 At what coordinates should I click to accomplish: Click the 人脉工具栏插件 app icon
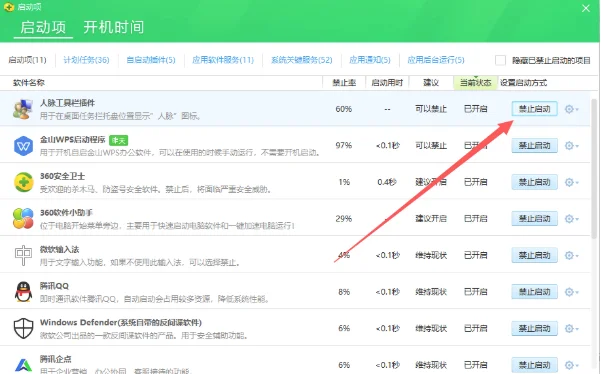point(23,109)
